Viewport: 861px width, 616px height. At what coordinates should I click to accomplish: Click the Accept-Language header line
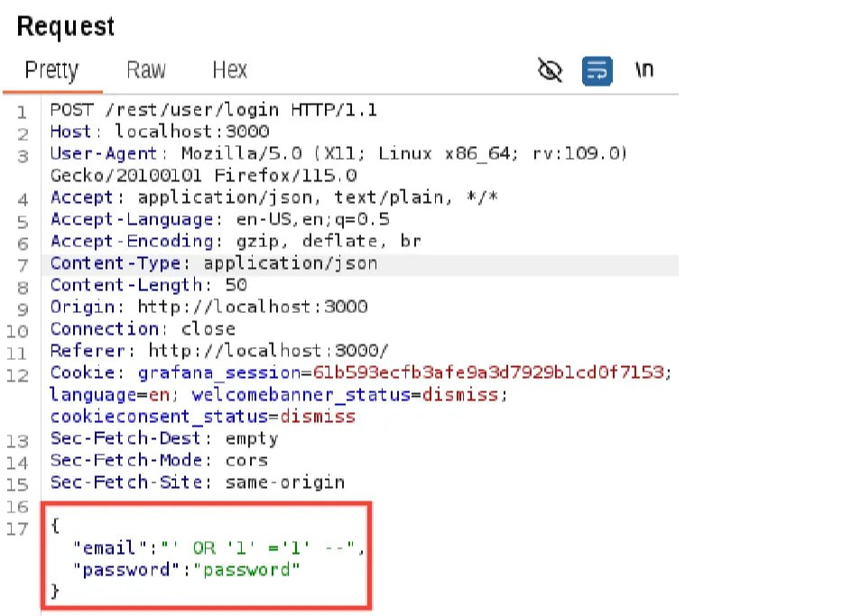(220, 219)
